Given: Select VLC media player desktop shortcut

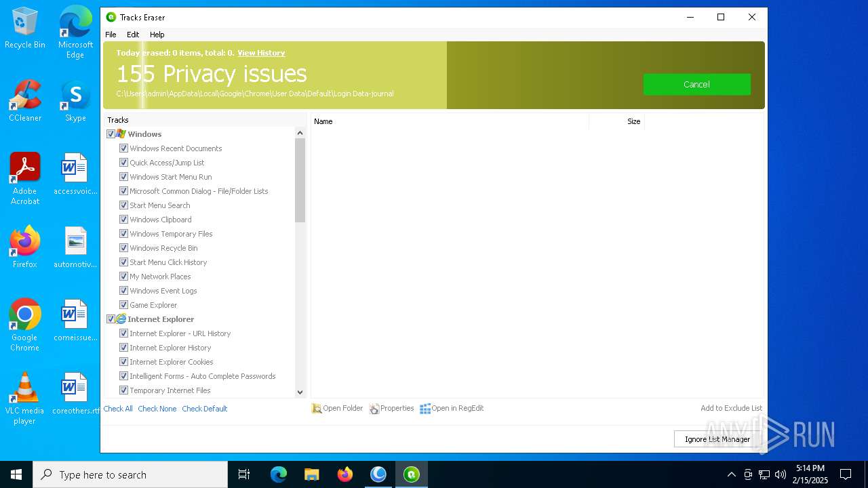Looking at the screenshot, I should (x=25, y=399).
